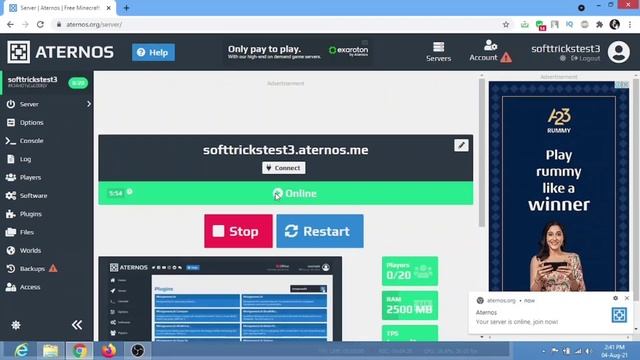640x360 pixels.
Task: Open OBS Studio from taskbar
Action: [138, 351]
